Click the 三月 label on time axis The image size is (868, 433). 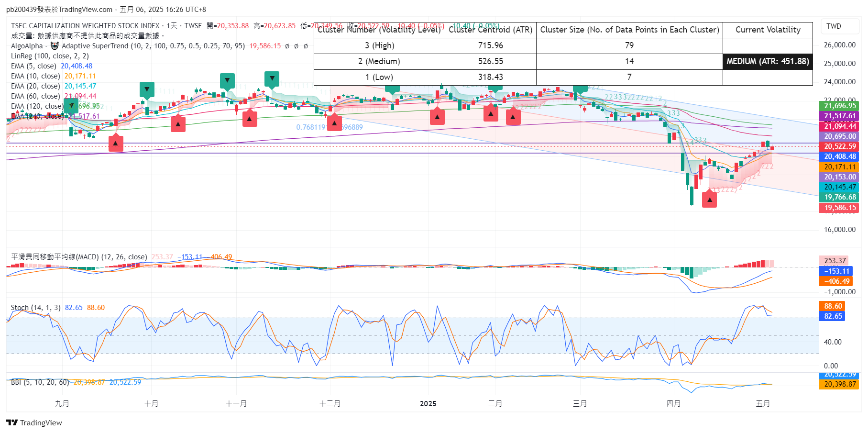580,404
